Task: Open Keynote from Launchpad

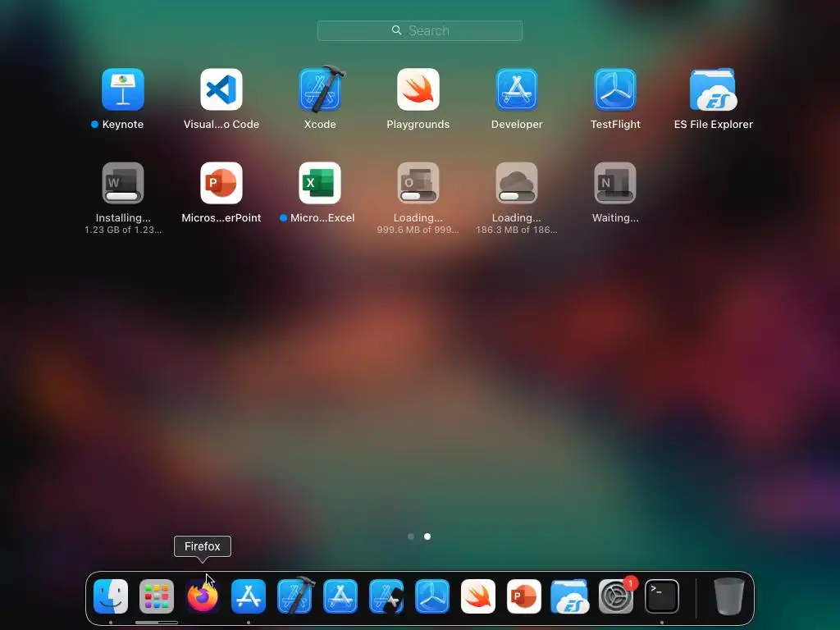Action: click(x=123, y=89)
